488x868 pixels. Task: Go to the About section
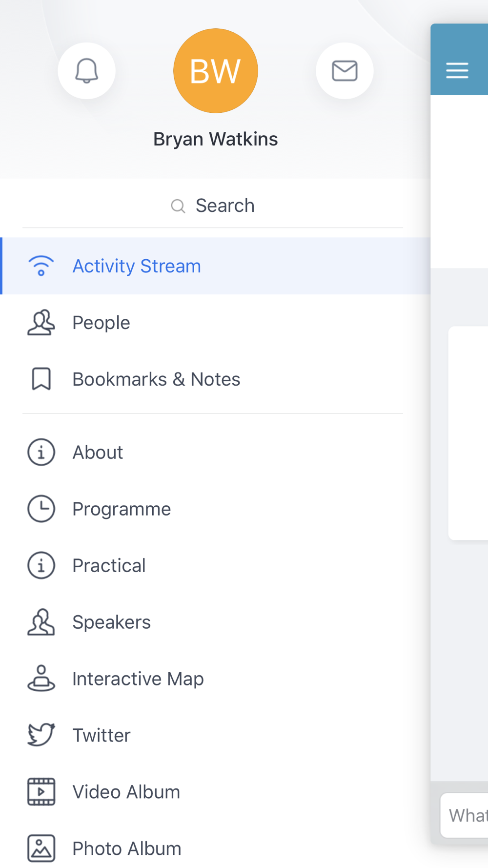(x=98, y=453)
